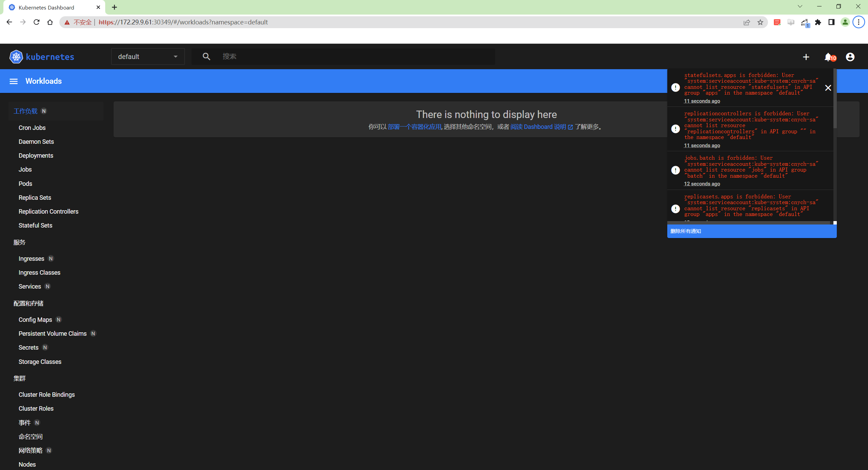The image size is (868, 470).
Task: Open Ingresses in sidebar
Action: [x=32, y=259]
